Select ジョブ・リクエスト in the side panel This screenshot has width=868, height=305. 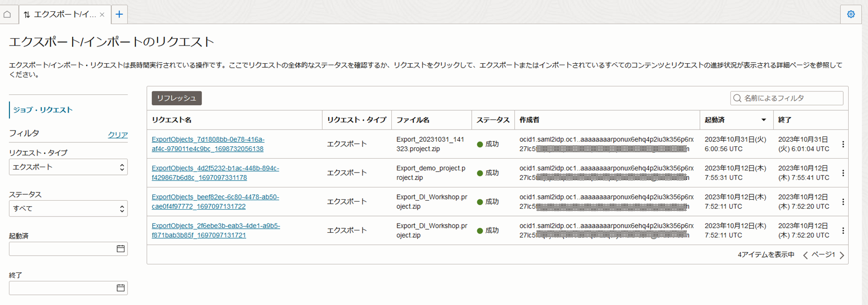43,110
